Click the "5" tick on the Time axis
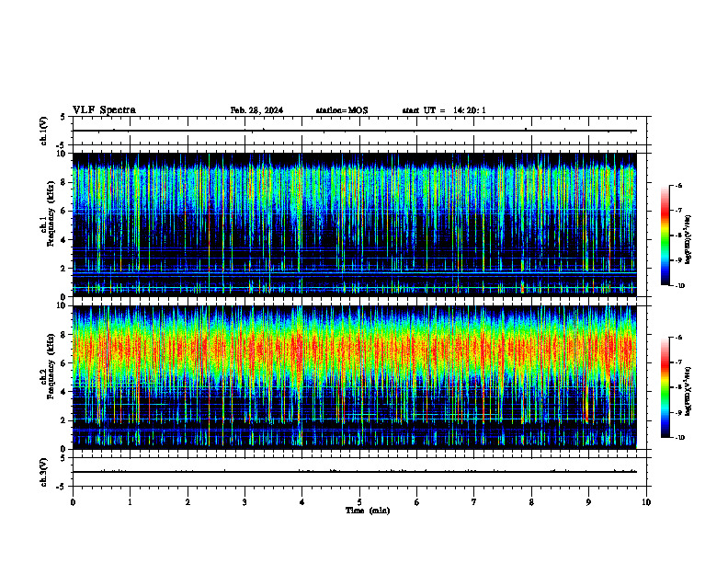Screen dimensions: 728x563 (359, 502)
